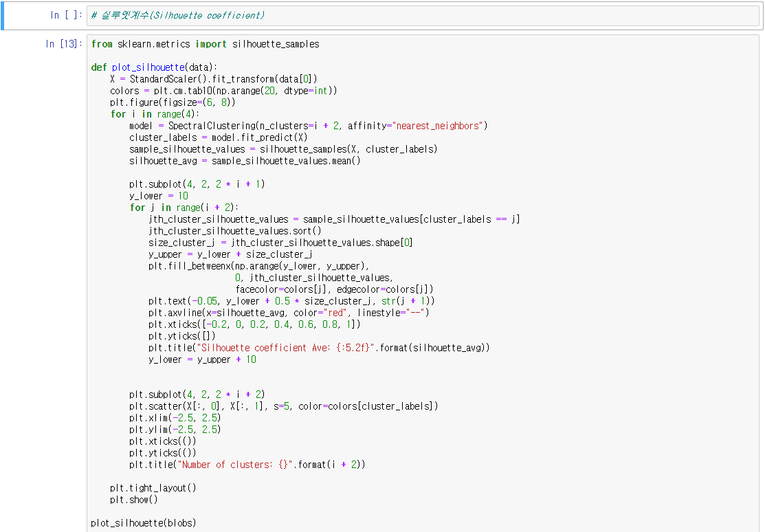Click the 'for j in range(i + 2):' line
This screenshot has height=532, width=765.
[x=184, y=208]
